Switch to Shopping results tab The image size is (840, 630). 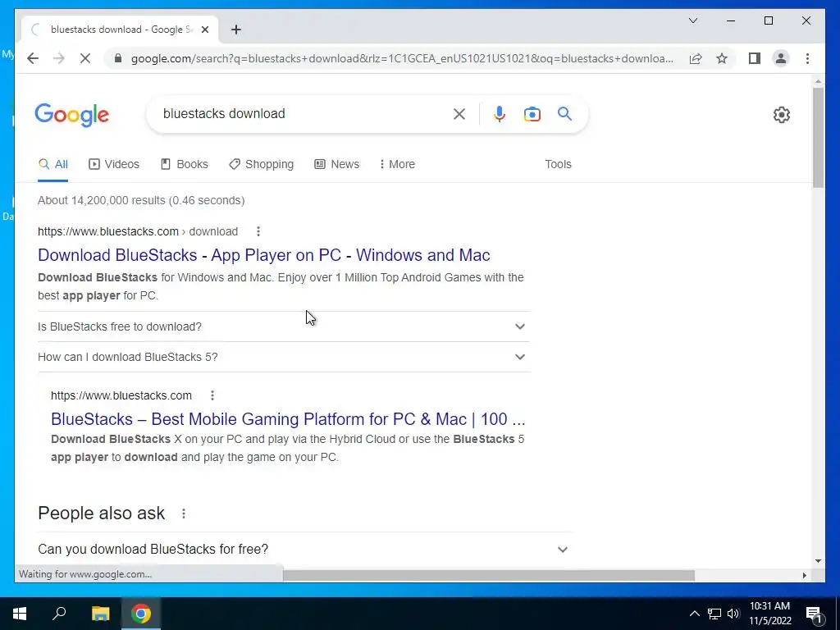[262, 164]
